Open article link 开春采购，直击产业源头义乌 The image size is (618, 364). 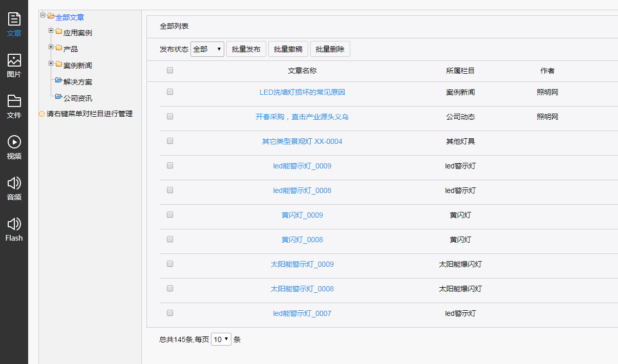302,117
